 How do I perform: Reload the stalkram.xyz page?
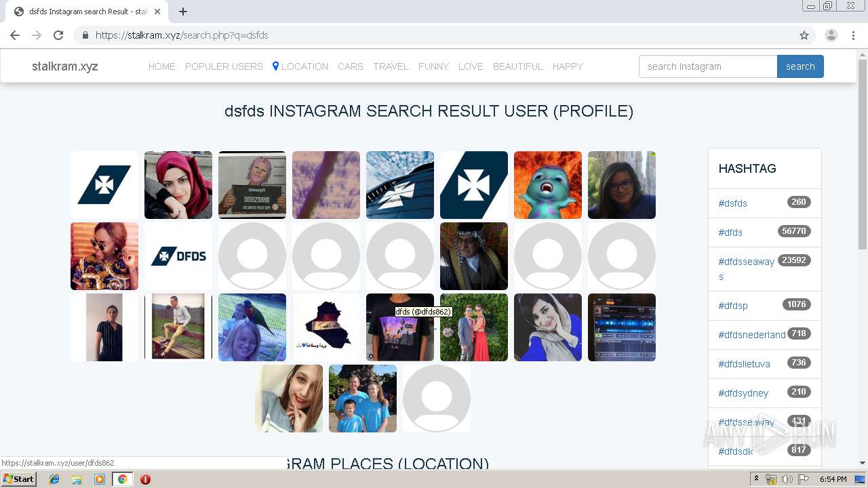coord(58,35)
